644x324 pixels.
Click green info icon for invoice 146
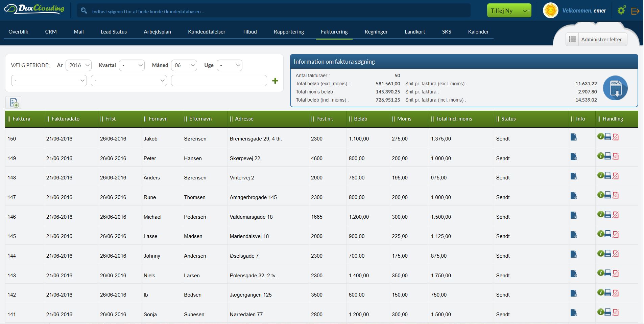point(600,214)
